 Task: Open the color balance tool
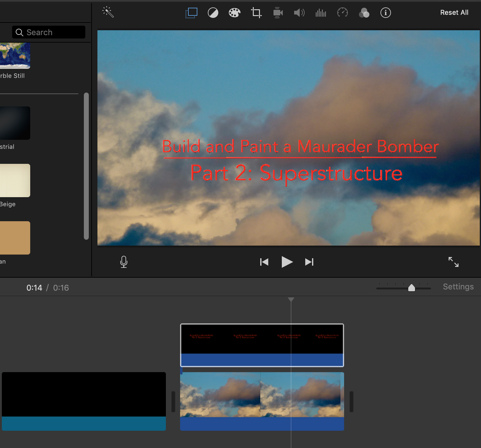point(213,13)
